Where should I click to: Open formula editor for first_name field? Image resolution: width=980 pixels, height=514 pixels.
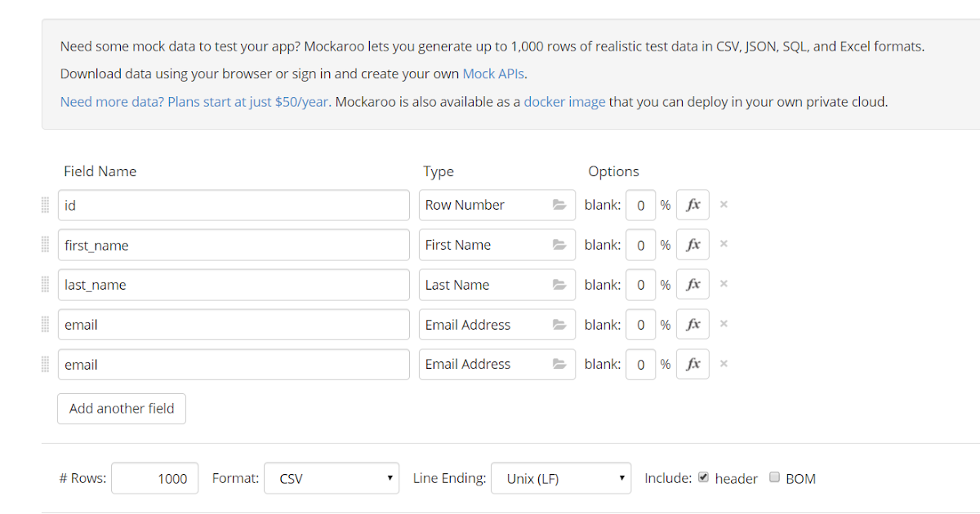point(693,245)
